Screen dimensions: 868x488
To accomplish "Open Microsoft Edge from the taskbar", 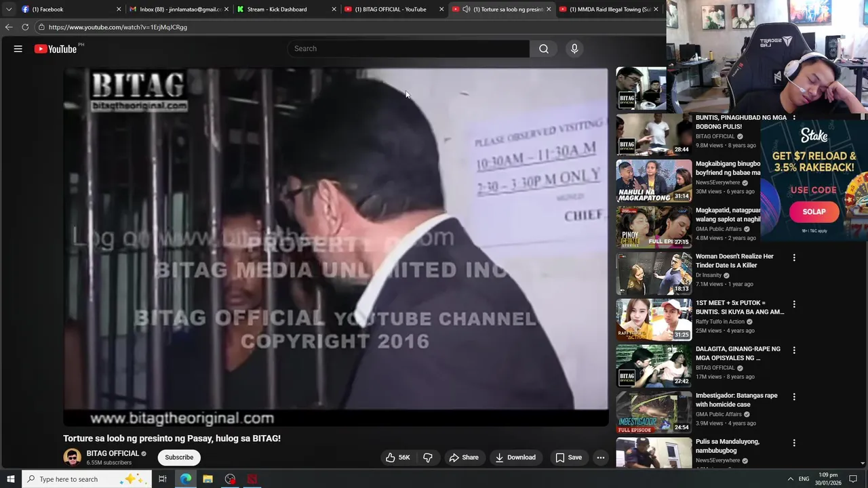I will click(x=185, y=479).
